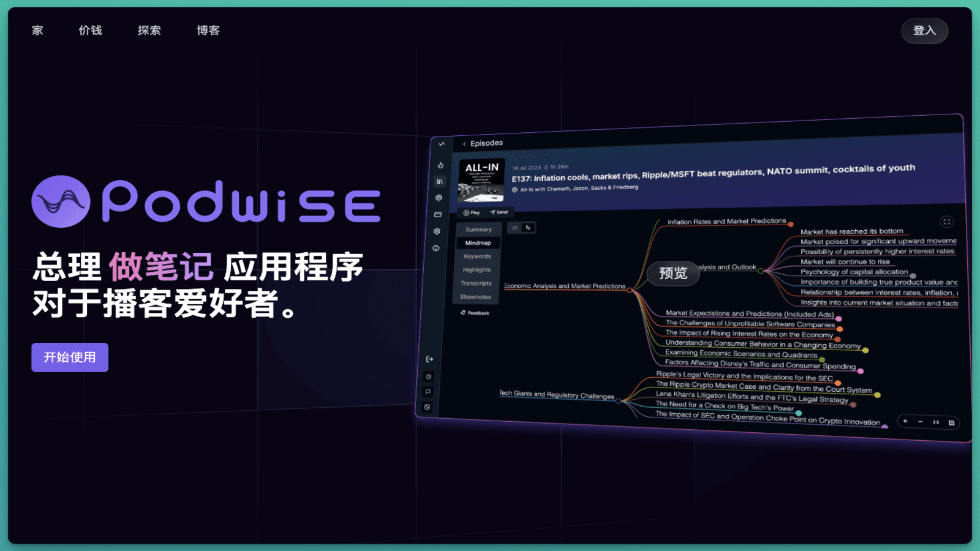Image resolution: width=980 pixels, height=551 pixels.
Task: Open the 探索 explore nav item
Action: (x=149, y=30)
